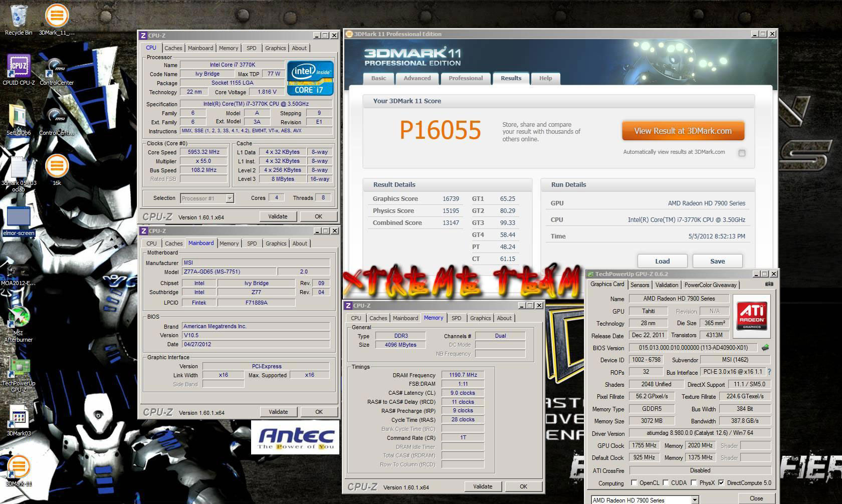842x504 pixels.
Task: Open the Validation tab in GPU-Z
Action: point(667,285)
